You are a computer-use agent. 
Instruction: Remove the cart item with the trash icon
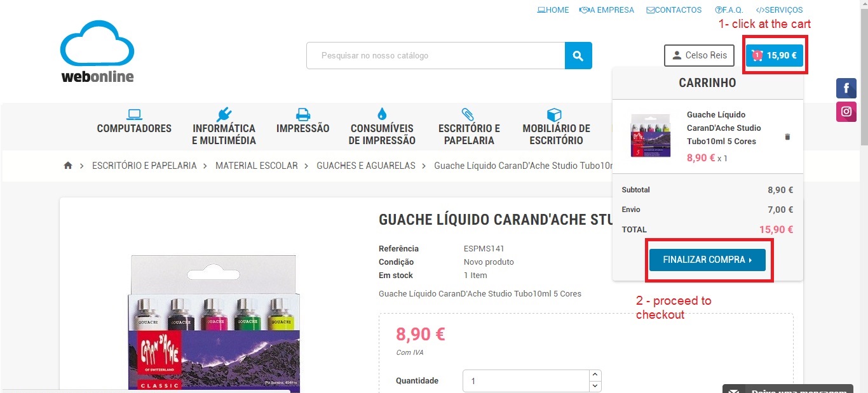787,137
